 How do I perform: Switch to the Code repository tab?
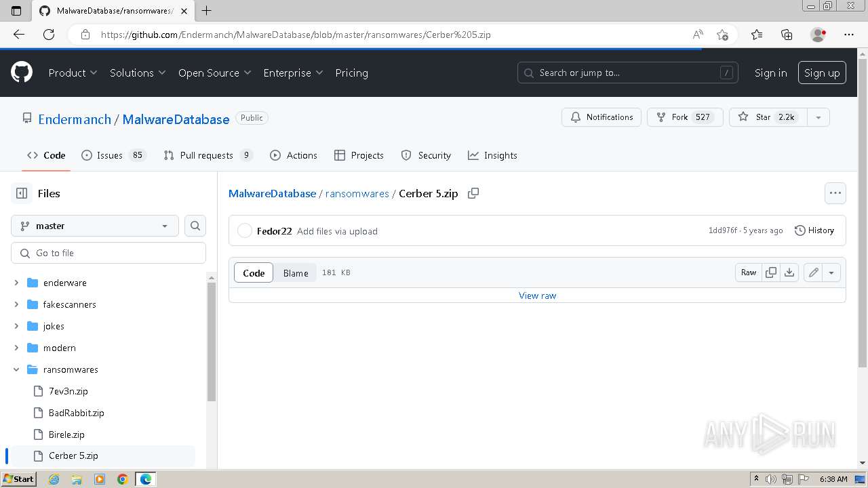(46, 155)
